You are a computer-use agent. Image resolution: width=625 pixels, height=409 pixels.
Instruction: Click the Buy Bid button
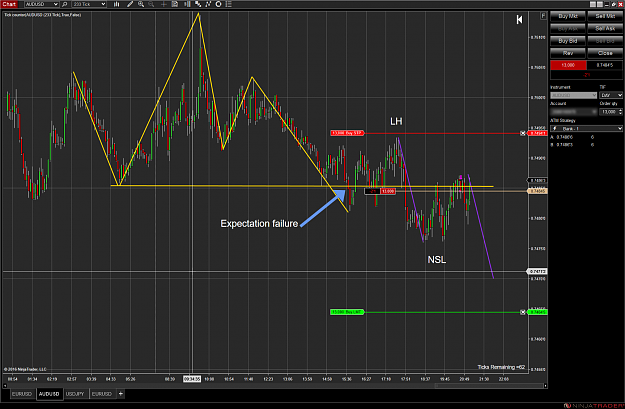(x=568, y=41)
